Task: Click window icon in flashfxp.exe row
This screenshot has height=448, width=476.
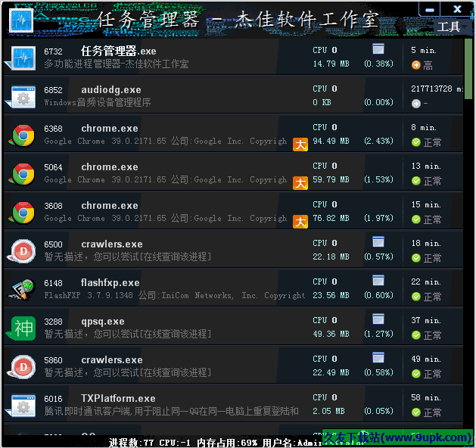Action: [378, 281]
